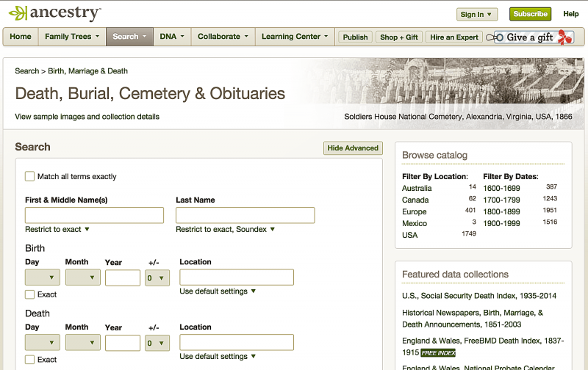Screen dimensions: 588x370
Task: Expand Death location Use default settings
Action: (x=218, y=356)
